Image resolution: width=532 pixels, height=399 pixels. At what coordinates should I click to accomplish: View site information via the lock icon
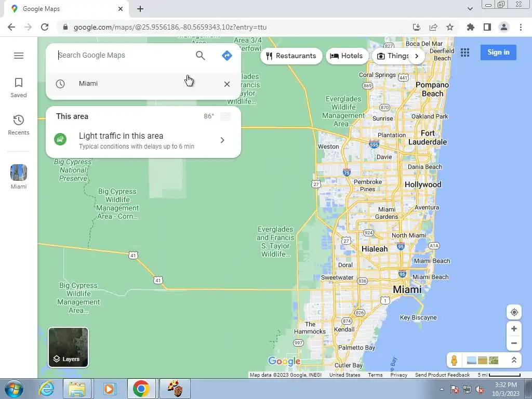65,27
